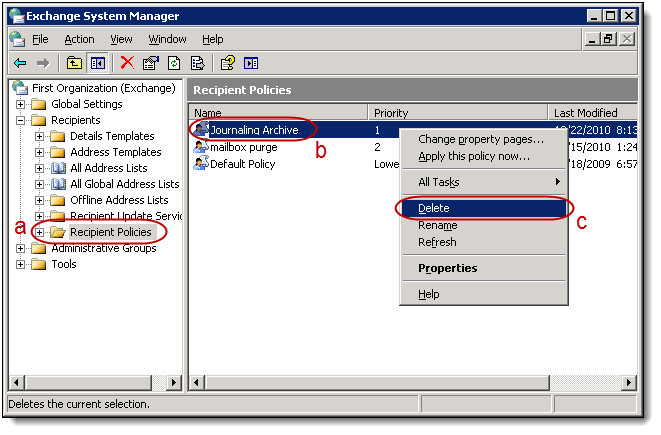This screenshot has width=661, height=435.
Task: Expand the Tools node
Action: 20,264
